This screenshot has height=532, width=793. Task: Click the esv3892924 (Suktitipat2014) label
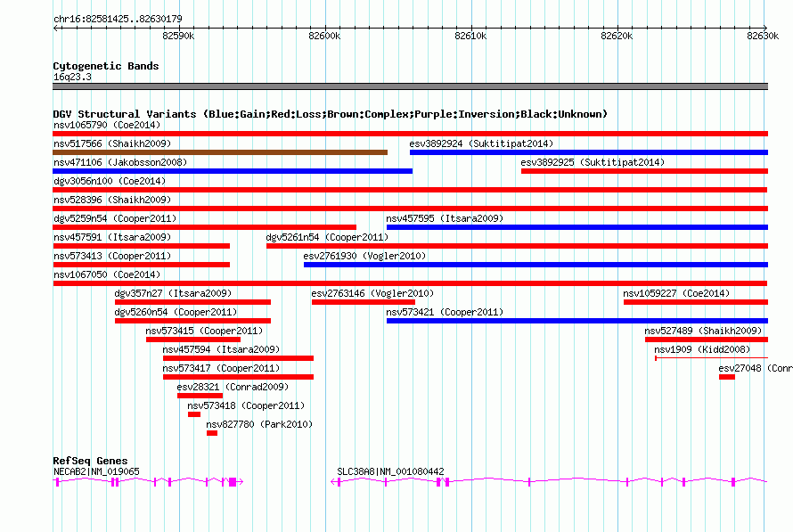[481, 143]
